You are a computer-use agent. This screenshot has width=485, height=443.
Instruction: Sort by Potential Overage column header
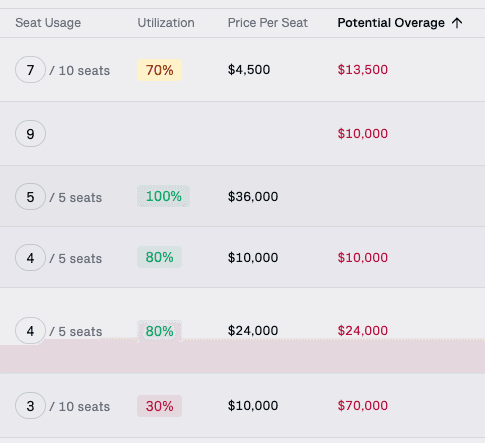[391, 23]
